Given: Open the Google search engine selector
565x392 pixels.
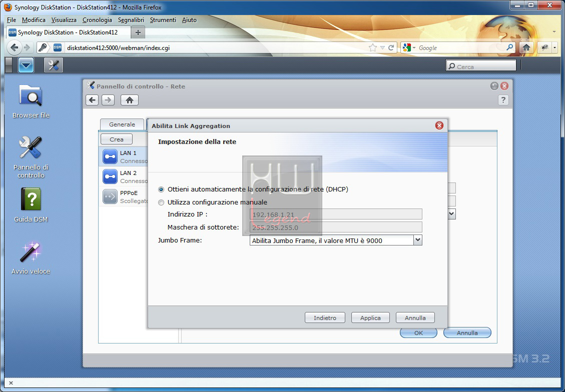Looking at the screenshot, I should click(x=409, y=47).
